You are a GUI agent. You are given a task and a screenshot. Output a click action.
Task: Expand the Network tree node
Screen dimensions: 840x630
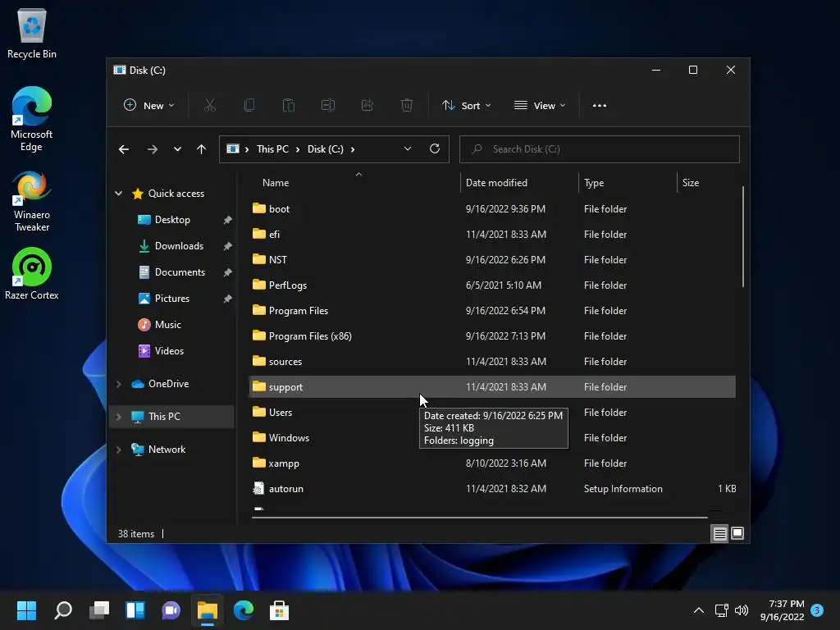pos(118,450)
